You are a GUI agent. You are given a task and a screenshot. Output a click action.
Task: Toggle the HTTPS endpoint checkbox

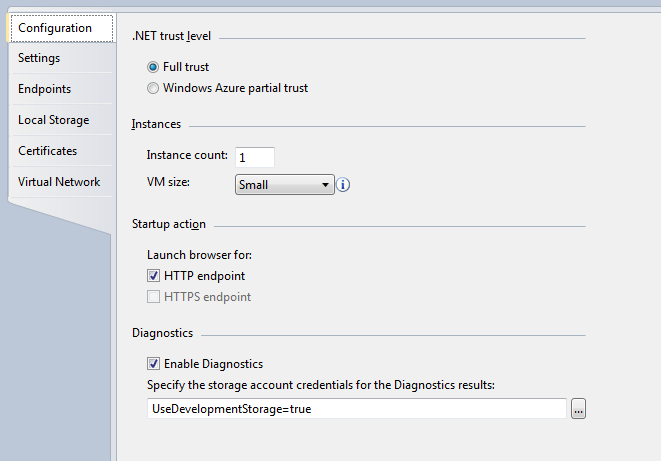[154, 297]
